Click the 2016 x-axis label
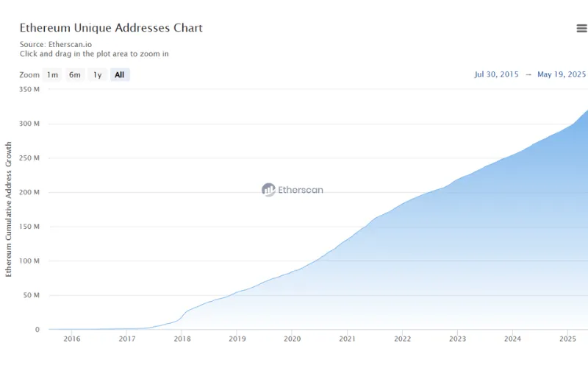 [x=72, y=339]
